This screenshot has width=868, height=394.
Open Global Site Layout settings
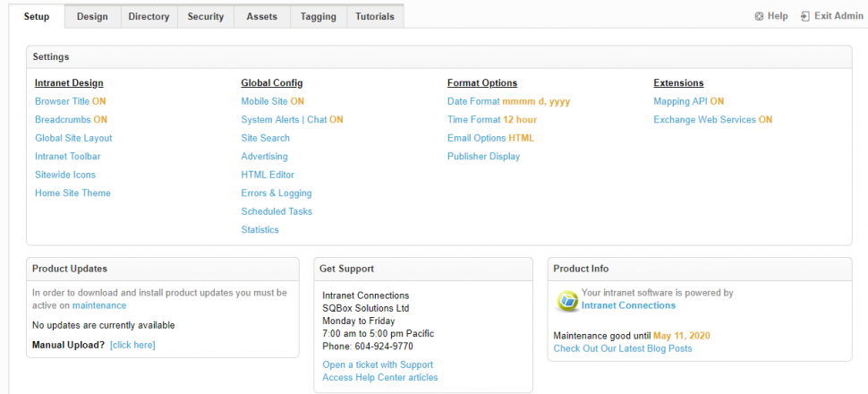coord(73,138)
